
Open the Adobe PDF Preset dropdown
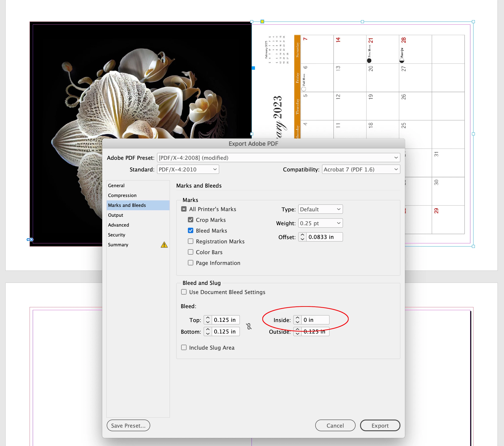(x=278, y=158)
